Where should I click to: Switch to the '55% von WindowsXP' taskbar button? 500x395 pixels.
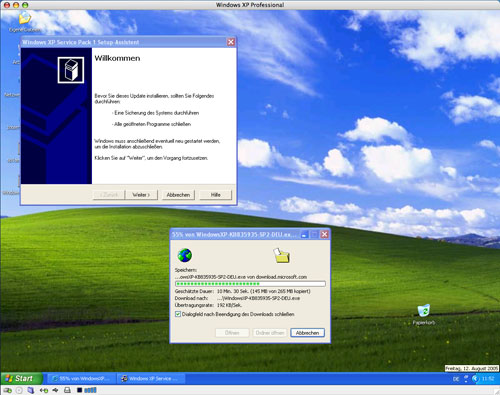click(82, 378)
